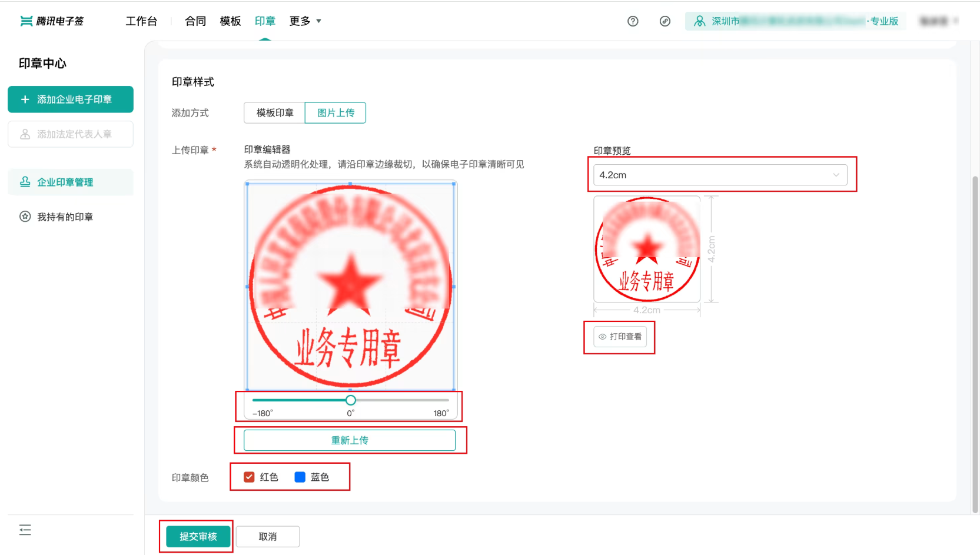Choose 模板印章 adding method
Image resolution: width=980 pixels, height=555 pixels.
click(x=274, y=112)
